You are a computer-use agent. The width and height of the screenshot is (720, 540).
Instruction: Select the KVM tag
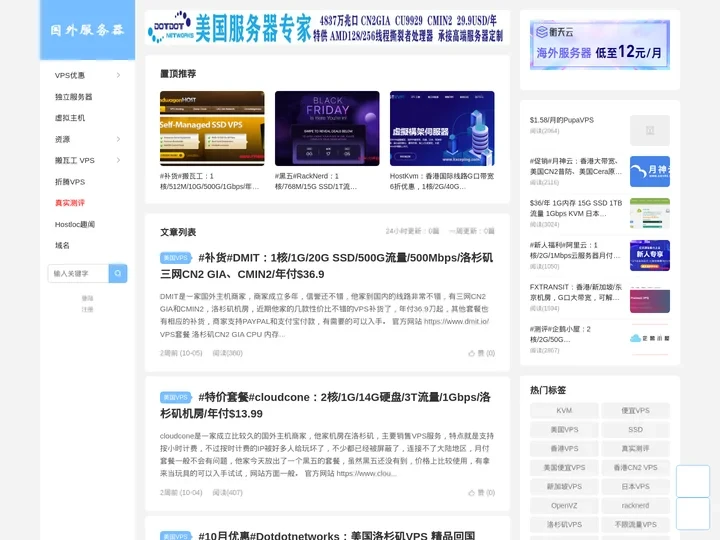(564, 411)
